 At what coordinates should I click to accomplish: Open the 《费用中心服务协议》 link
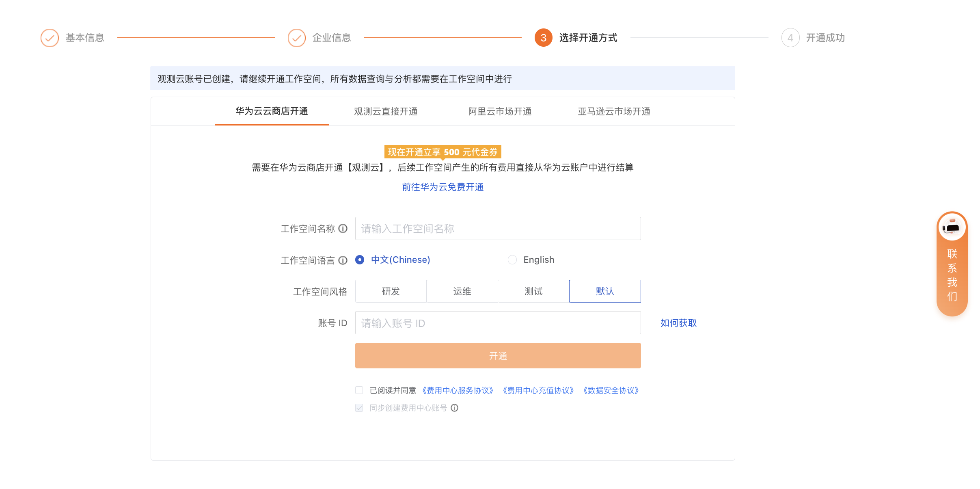tap(458, 390)
